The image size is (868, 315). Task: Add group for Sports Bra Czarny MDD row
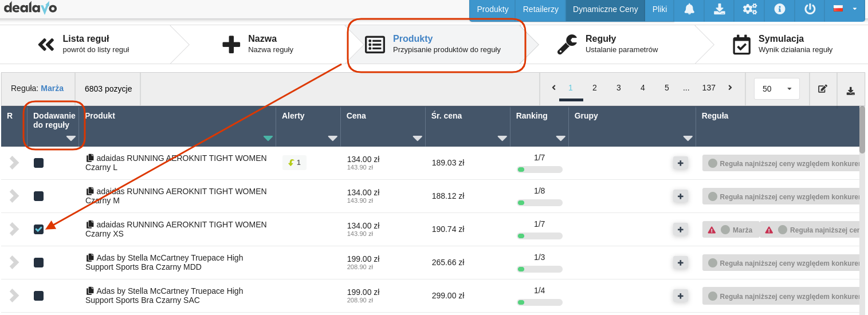680,263
